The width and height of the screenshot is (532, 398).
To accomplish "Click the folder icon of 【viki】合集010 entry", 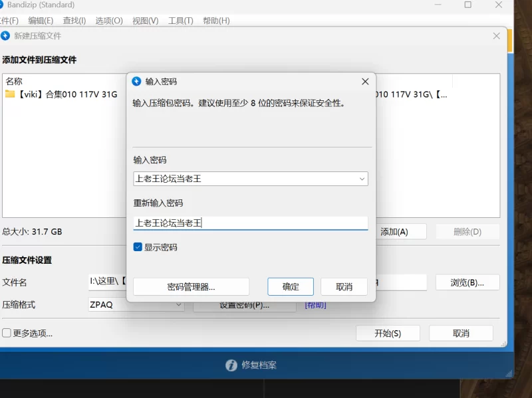I will [x=10, y=94].
